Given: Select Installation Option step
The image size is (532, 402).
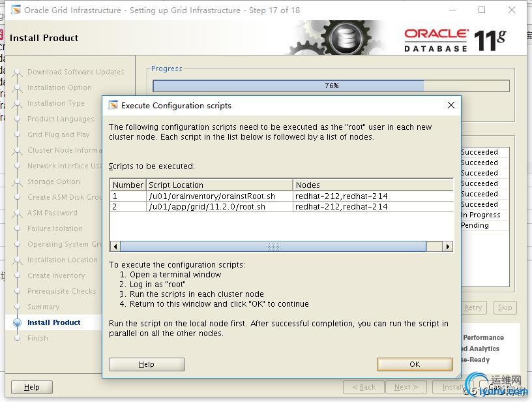Looking at the screenshot, I should tap(59, 87).
